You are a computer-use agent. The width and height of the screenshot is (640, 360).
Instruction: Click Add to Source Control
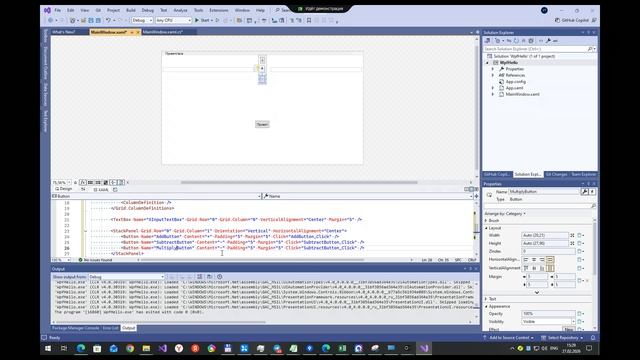509,338
